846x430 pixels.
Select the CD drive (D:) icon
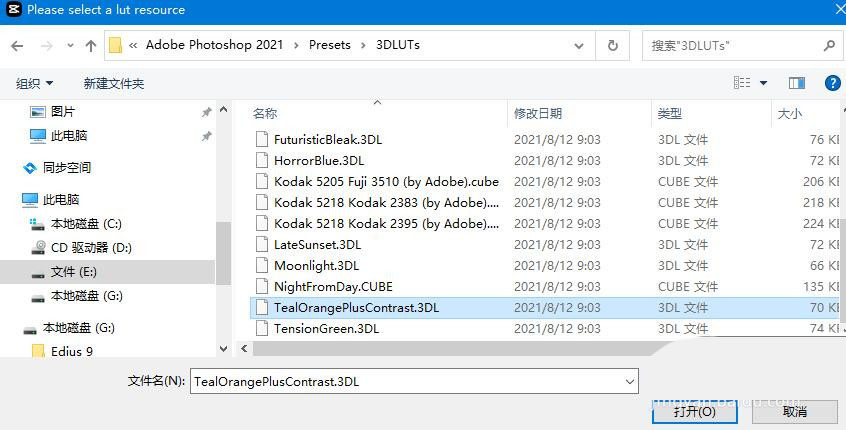point(38,247)
